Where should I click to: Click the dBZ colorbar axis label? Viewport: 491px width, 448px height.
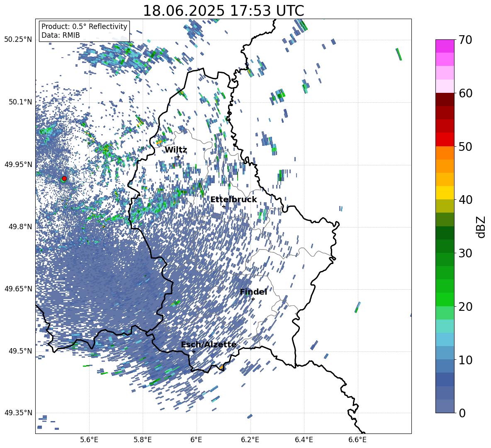coord(481,227)
